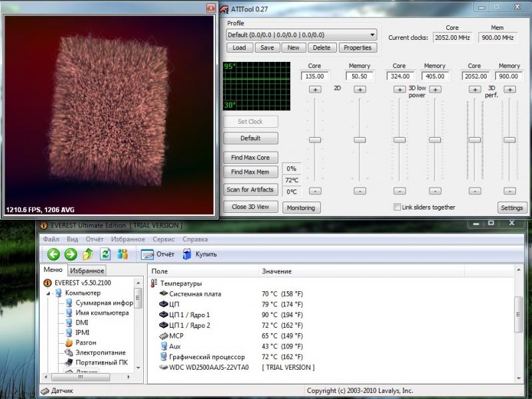Open the Отчёт menu in EVEREST menu bar
Screen dimensions: 532x399
pyautogui.click(x=95, y=239)
